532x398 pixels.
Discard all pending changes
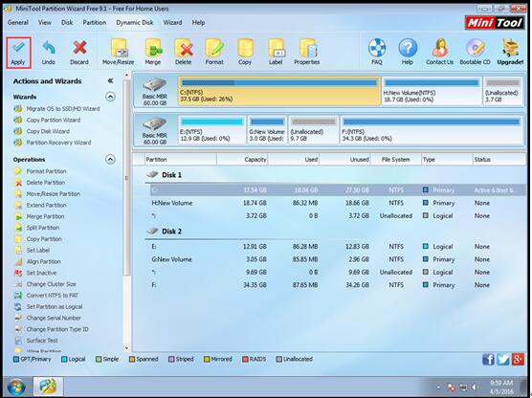pyautogui.click(x=79, y=53)
